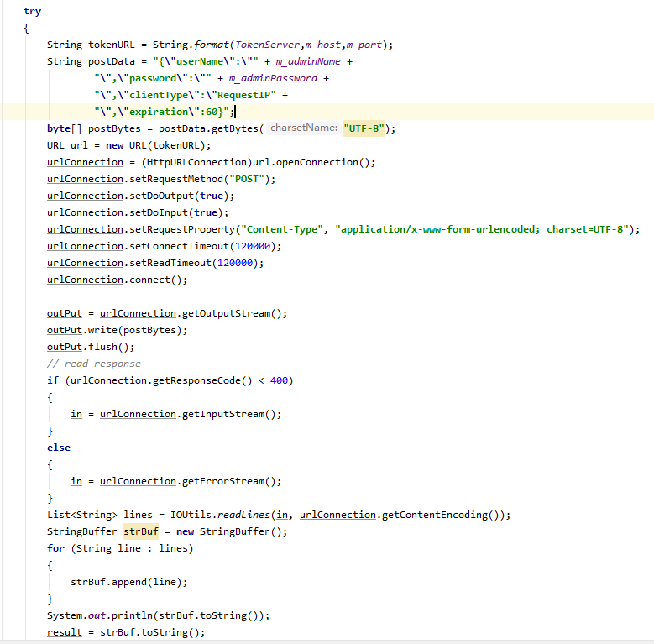Click 'setRequestProperty' method name

[182, 229]
